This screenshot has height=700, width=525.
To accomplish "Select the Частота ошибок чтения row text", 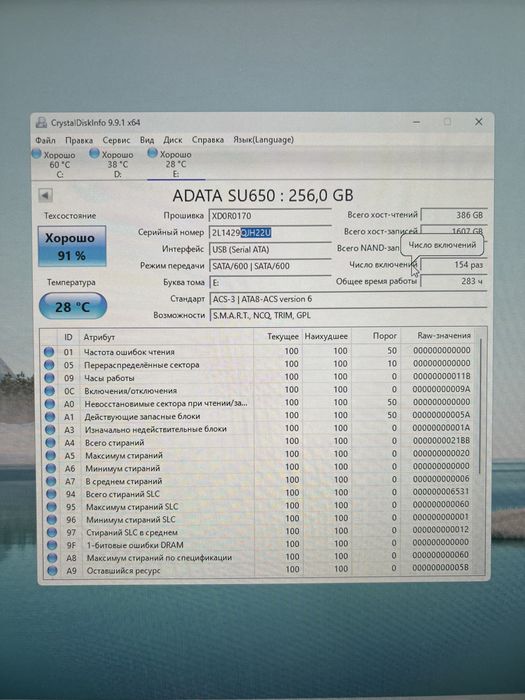I will pos(129,352).
